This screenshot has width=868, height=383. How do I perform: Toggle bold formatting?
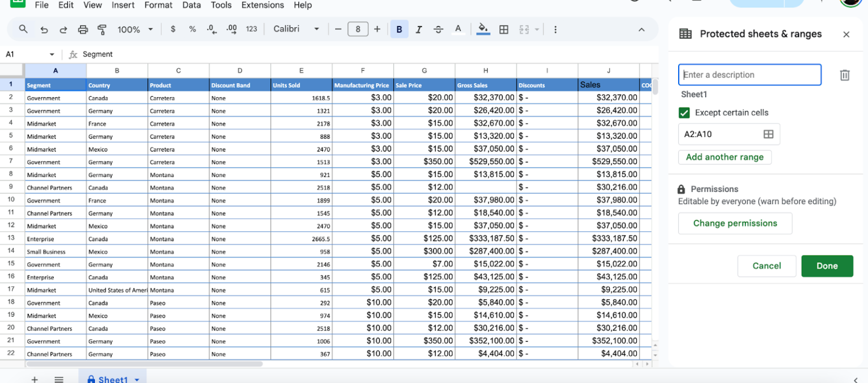coord(400,29)
